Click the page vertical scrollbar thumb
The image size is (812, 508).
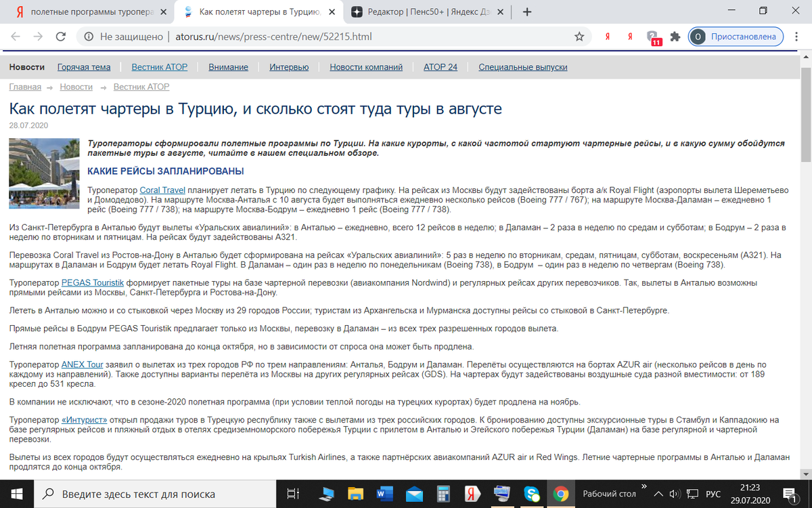coord(806,114)
